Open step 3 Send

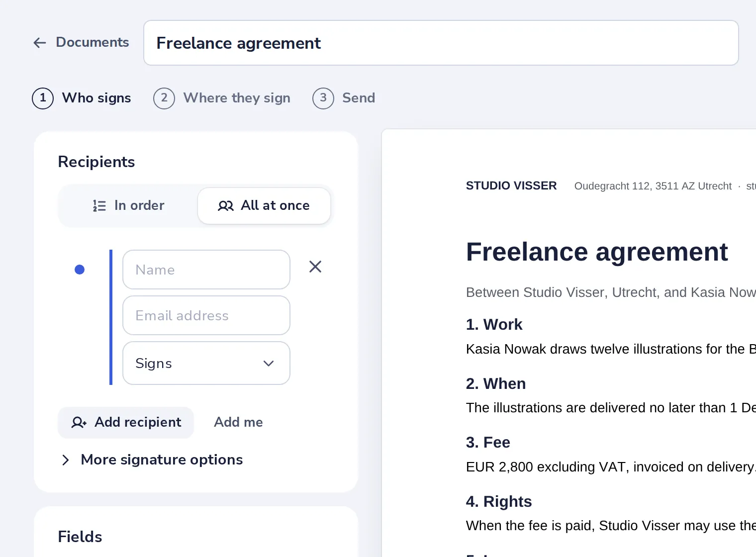(344, 98)
